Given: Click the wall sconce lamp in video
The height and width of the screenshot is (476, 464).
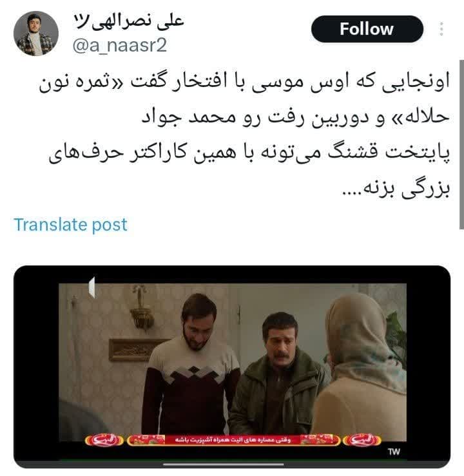Looking at the screenshot, I should (x=140, y=307).
